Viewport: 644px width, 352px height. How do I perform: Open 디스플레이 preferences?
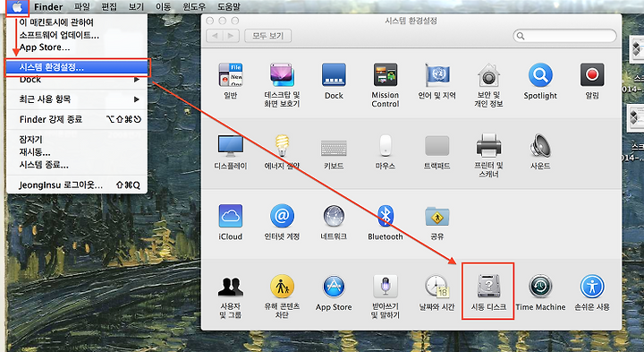pos(231,151)
